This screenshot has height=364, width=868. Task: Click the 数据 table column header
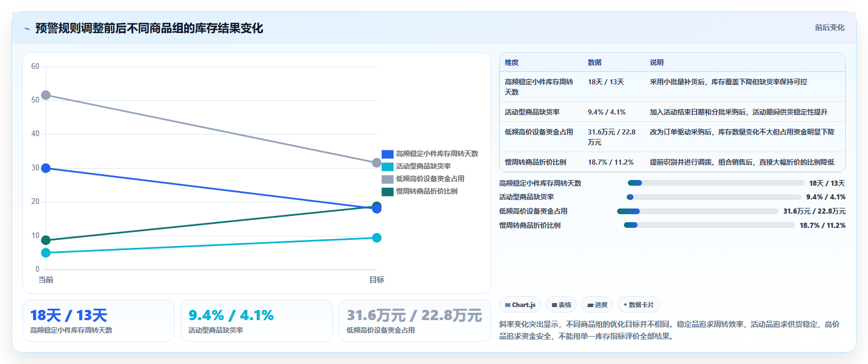[x=595, y=63]
